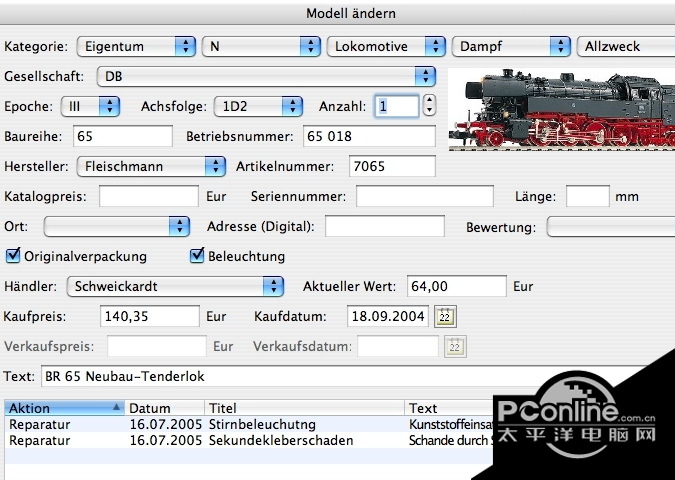Open the Eigentum category dropdown
675x480 pixels.
[x=136, y=46]
